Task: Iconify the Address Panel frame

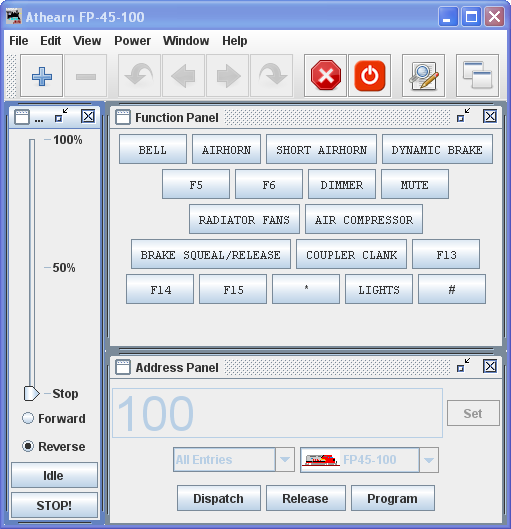Action: point(463,365)
